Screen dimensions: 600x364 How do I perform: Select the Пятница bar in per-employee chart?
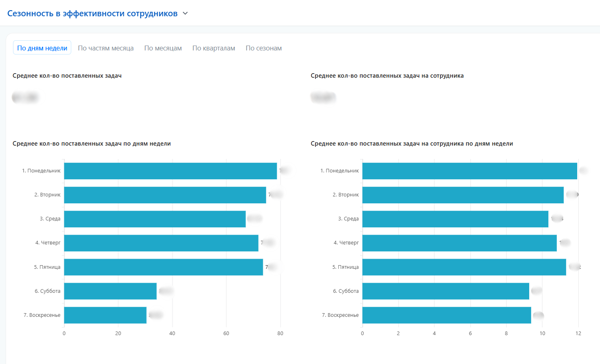point(464,267)
